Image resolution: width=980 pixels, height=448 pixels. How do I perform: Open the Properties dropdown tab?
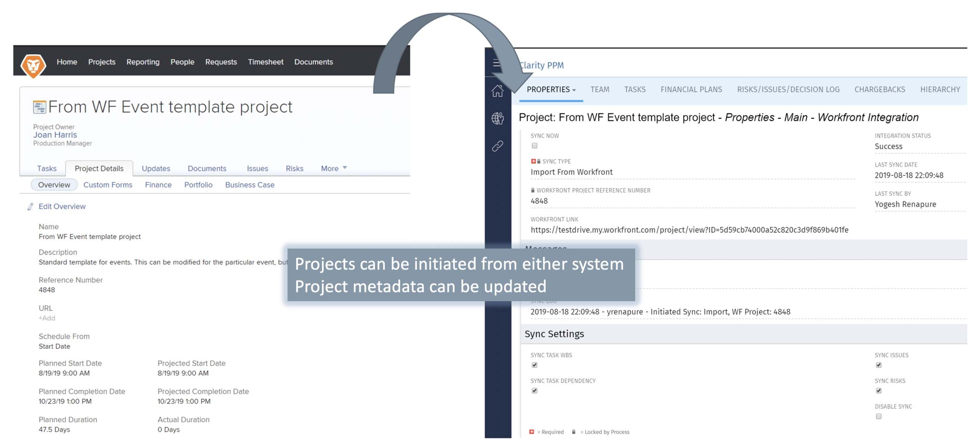(551, 90)
